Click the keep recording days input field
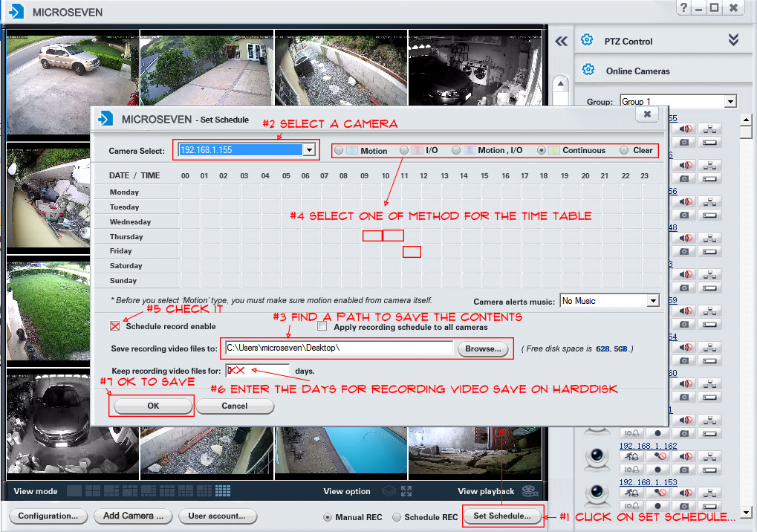 pyautogui.click(x=257, y=371)
